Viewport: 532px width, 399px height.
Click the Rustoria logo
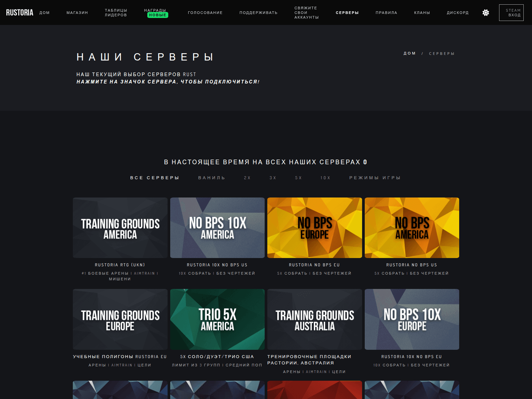[x=20, y=12]
